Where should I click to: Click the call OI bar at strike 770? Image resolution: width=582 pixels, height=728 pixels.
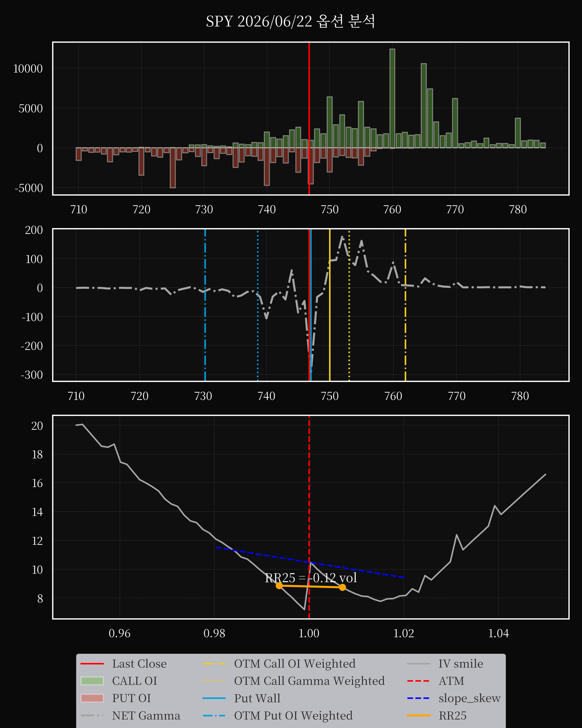tap(455, 123)
